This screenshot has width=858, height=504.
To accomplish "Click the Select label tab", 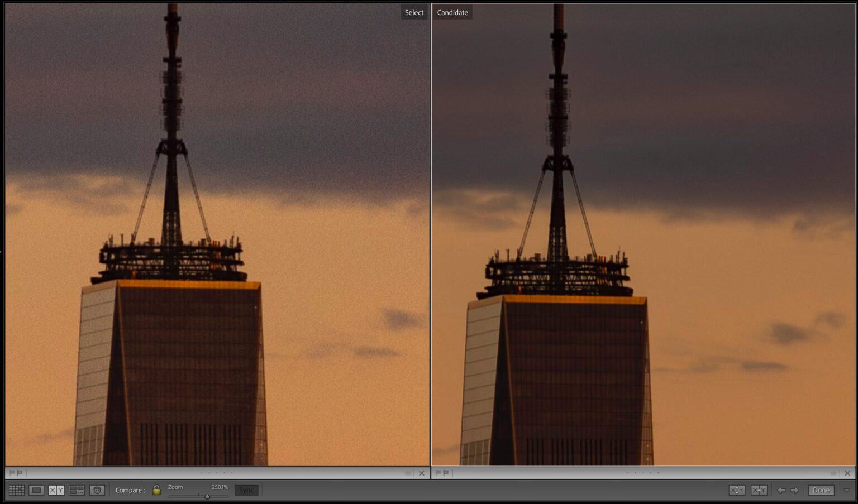I will [413, 12].
